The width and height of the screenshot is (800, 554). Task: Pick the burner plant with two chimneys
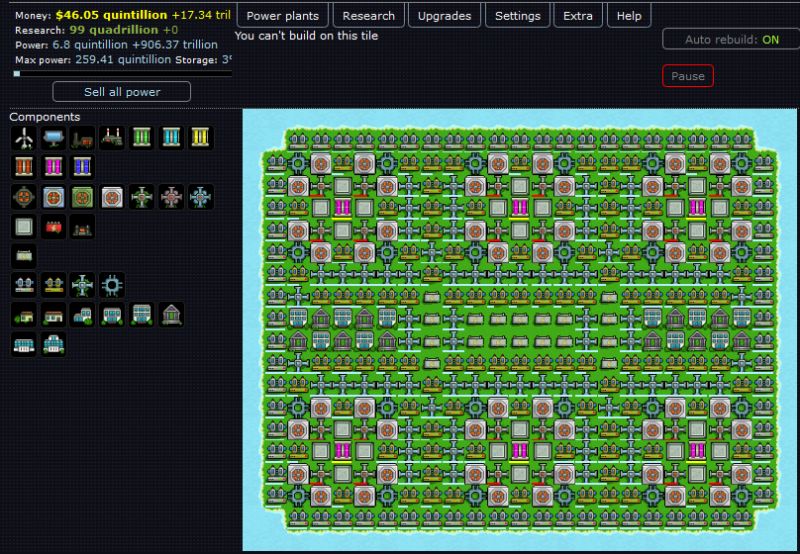pos(112,138)
